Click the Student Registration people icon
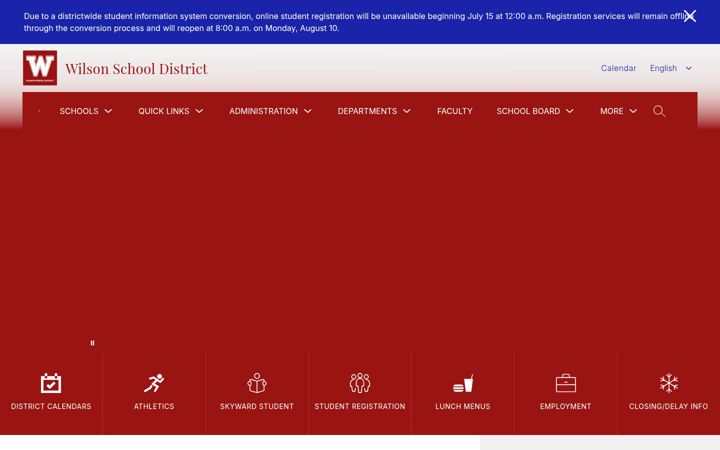The width and height of the screenshot is (720, 450). coord(360,383)
